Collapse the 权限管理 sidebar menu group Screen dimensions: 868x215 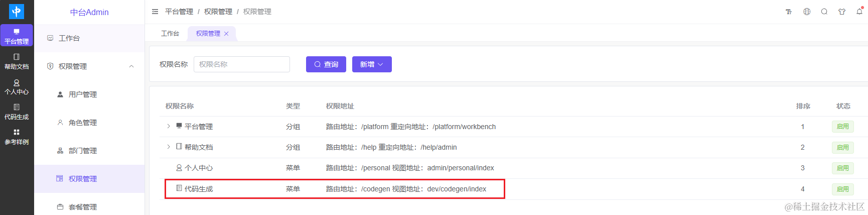(89, 66)
